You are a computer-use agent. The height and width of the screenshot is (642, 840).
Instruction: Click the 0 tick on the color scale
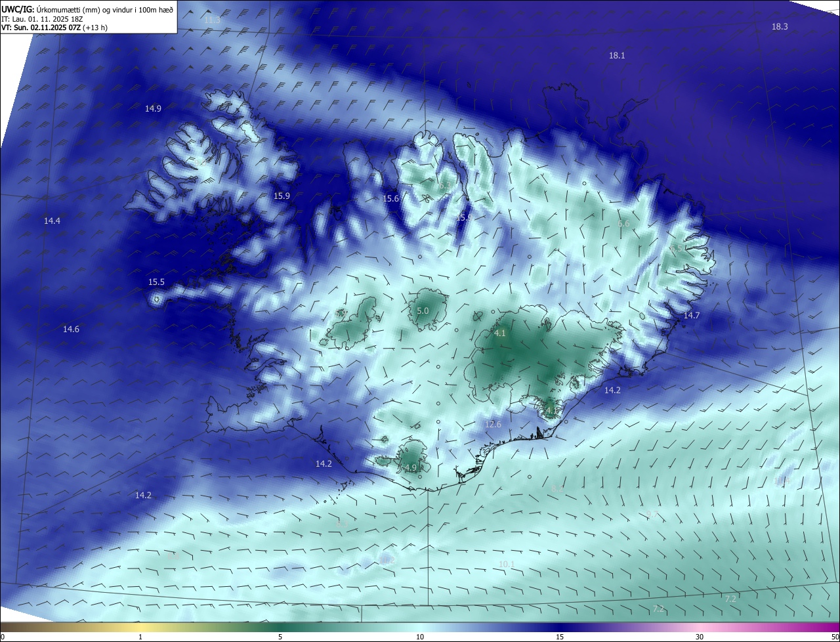tap(3, 637)
